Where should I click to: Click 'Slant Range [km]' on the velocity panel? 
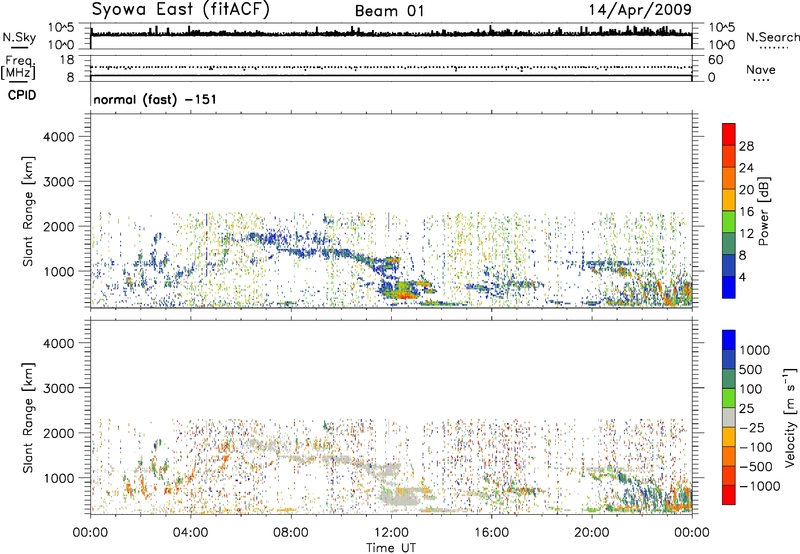(28, 418)
